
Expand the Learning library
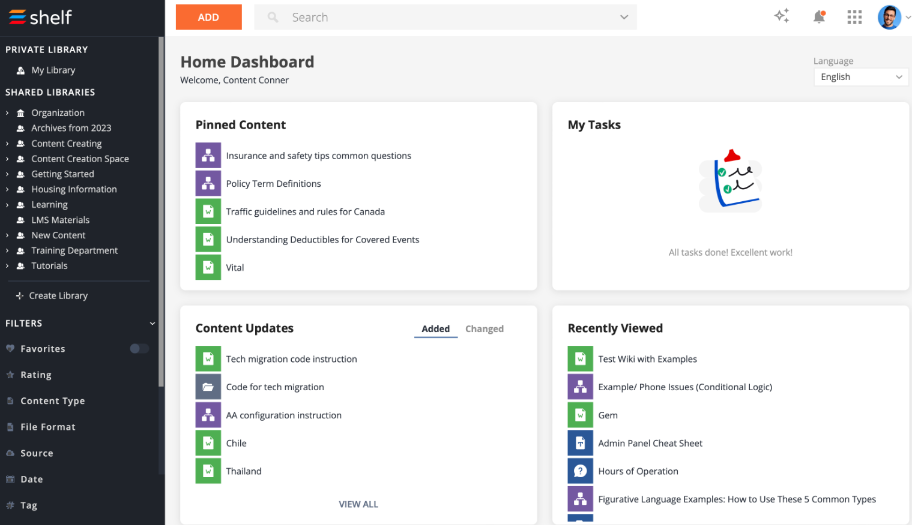click(x=7, y=205)
